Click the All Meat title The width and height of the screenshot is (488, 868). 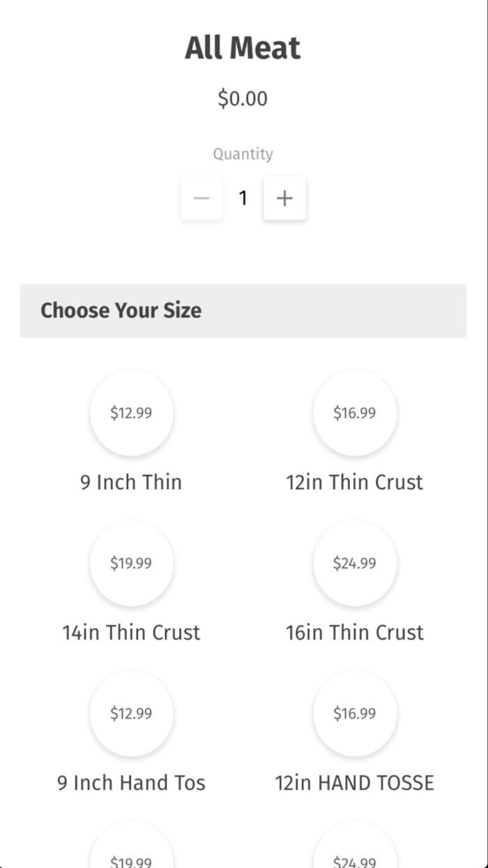tap(243, 48)
